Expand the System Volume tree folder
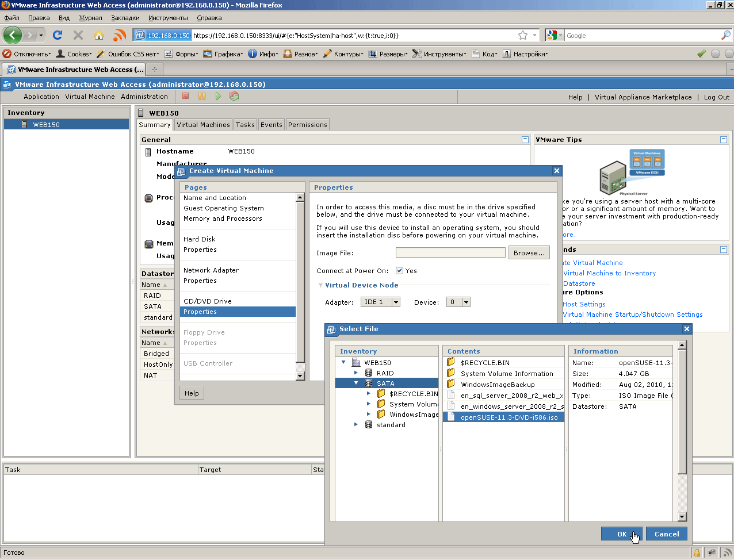Image resolution: width=734 pixels, height=560 pixels. (x=369, y=404)
